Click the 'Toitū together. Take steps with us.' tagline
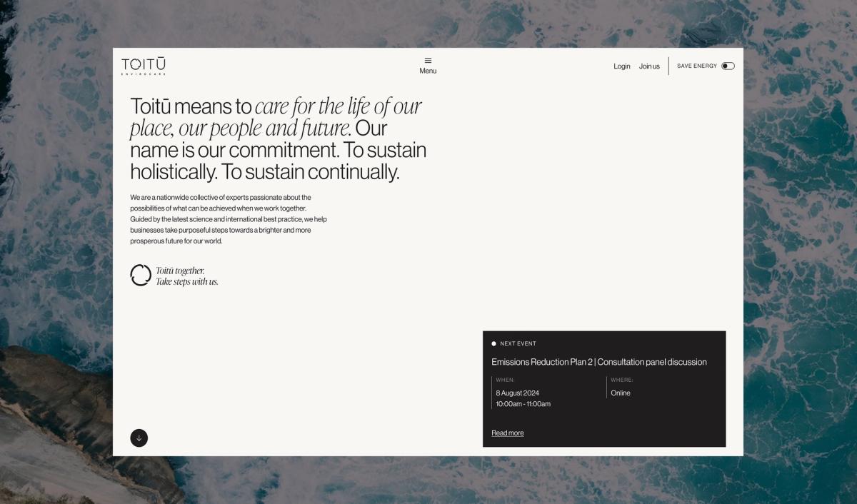Image resolution: width=857 pixels, height=504 pixels. click(187, 276)
